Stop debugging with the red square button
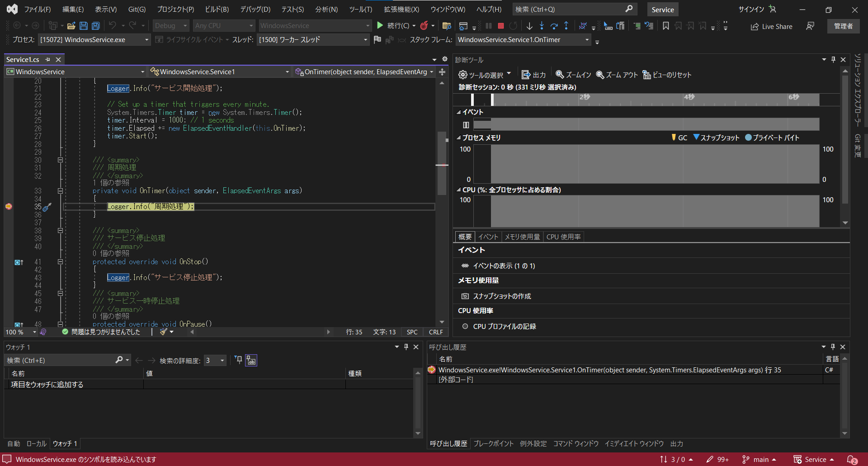Viewport: 868px width, 466px height. pyautogui.click(x=501, y=26)
